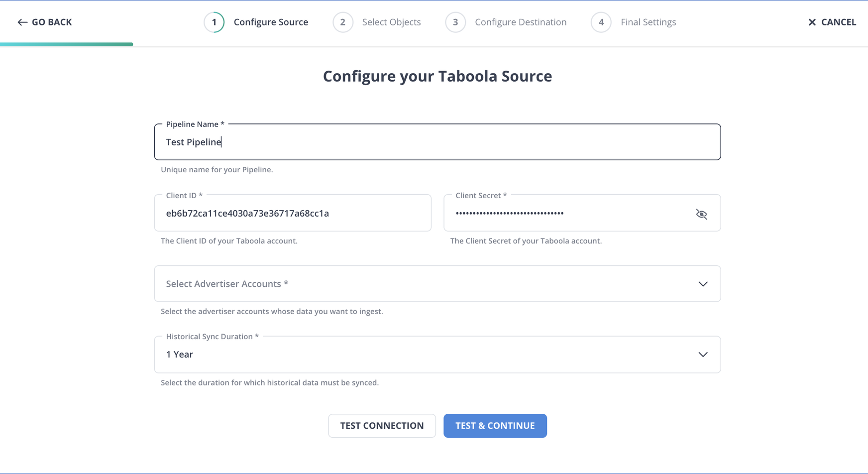Open the Historical Sync Duration dropdown
The height and width of the screenshot is (474, 868).
437,355
